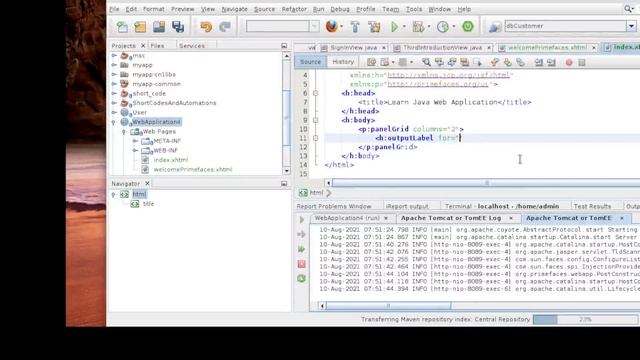
Task: Close the ThirdIntroductionView.java tab
Action: pyautogui.click(x=489, y=48)
